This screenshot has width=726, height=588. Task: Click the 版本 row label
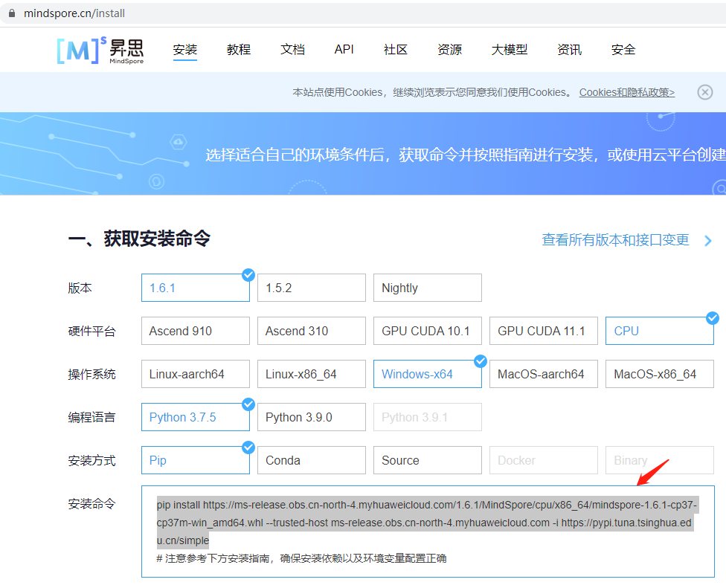coord(80,288)
